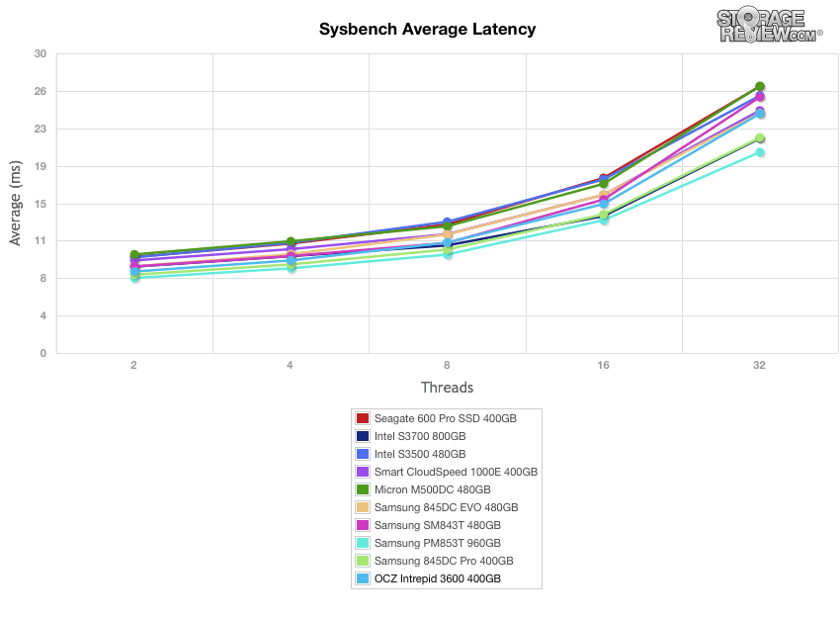Click the x-axis label 16

[x=603, y=365]
